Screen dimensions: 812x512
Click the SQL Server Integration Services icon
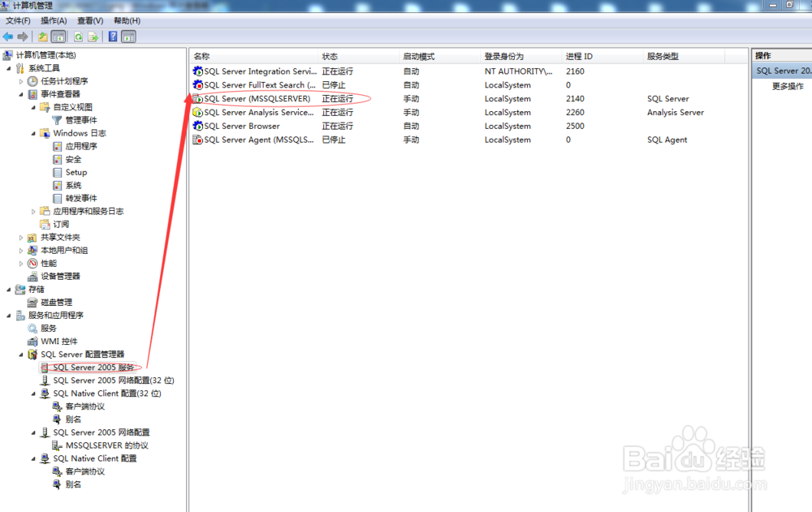tap(197, 71)
